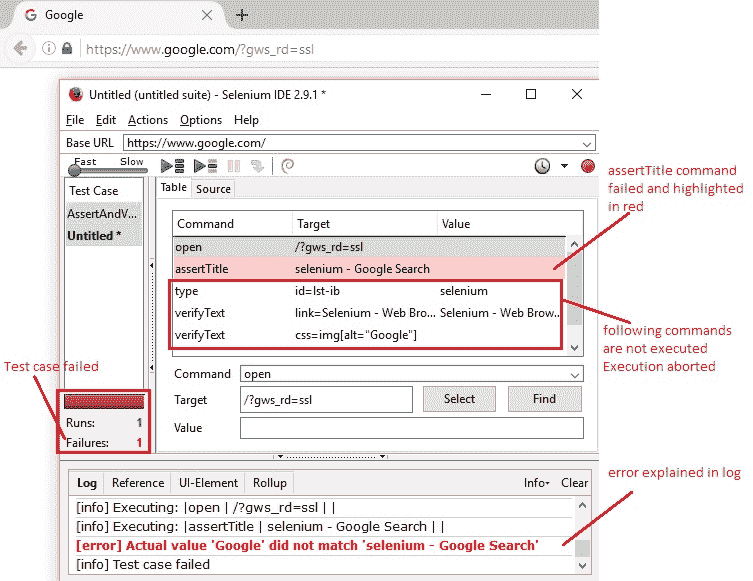Adjust the Fast/Slow speed slider handle

[x=74, y=170]
